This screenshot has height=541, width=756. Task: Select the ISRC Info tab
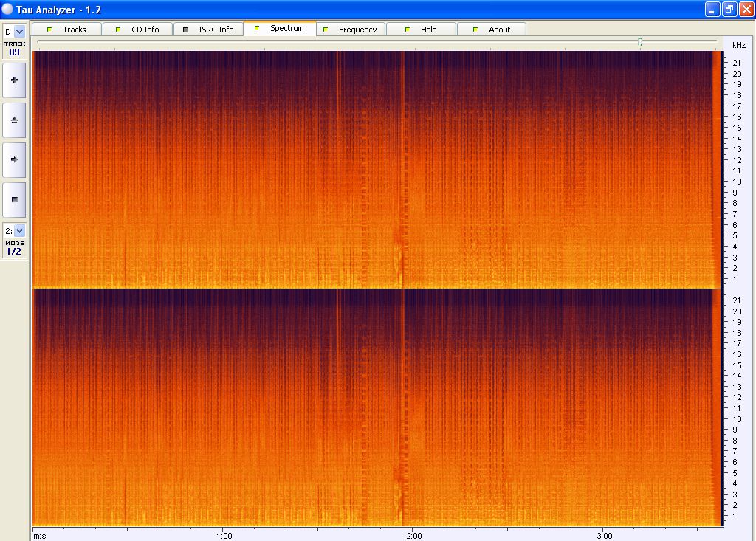point(209,30)
